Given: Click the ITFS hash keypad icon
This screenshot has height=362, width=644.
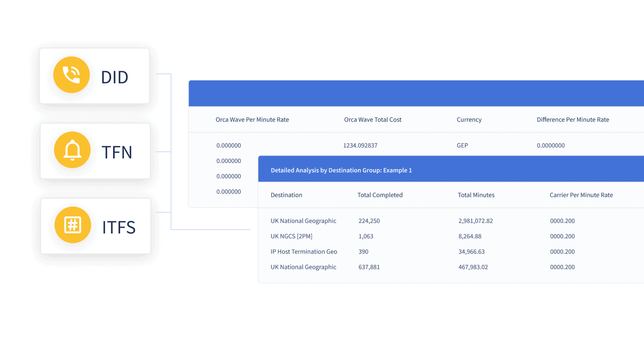Looking at the screenshot, I should pyautogui.click(x=73, y=225).
